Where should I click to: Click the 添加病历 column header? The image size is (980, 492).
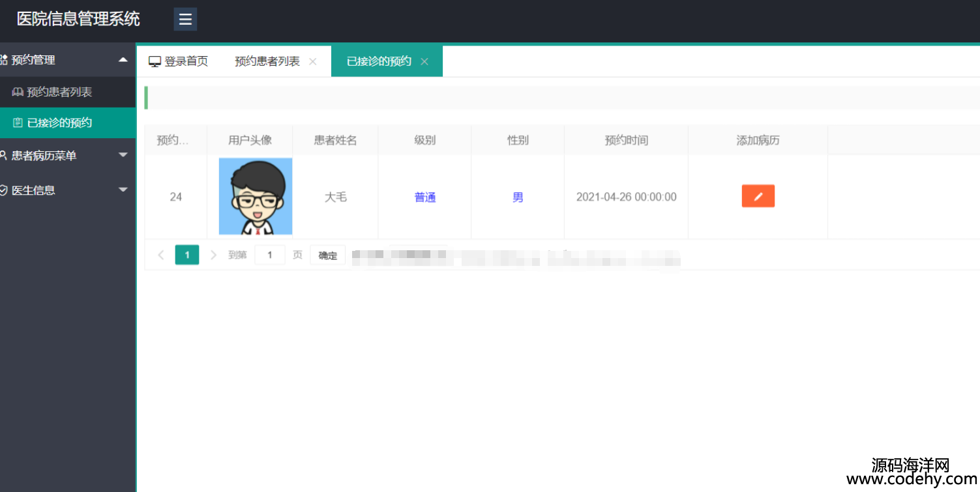[758, 140]
